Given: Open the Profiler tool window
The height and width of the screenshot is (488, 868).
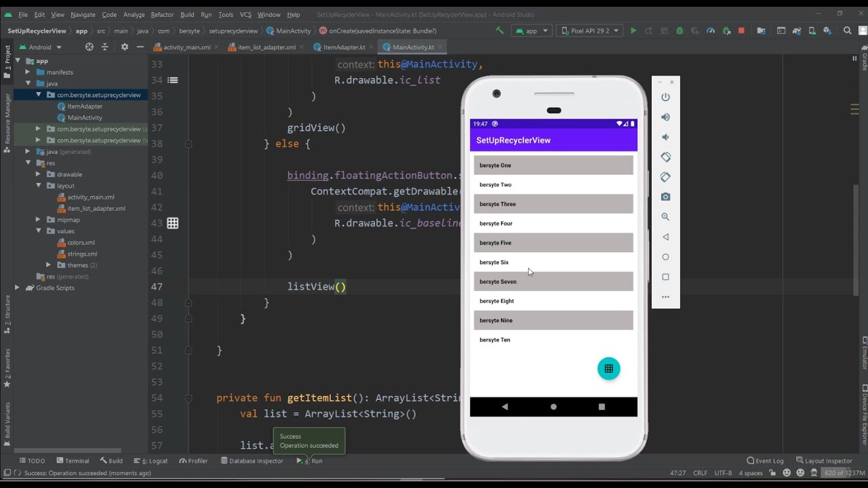Looking at the screenshot, I should click(x=194, y=461).
